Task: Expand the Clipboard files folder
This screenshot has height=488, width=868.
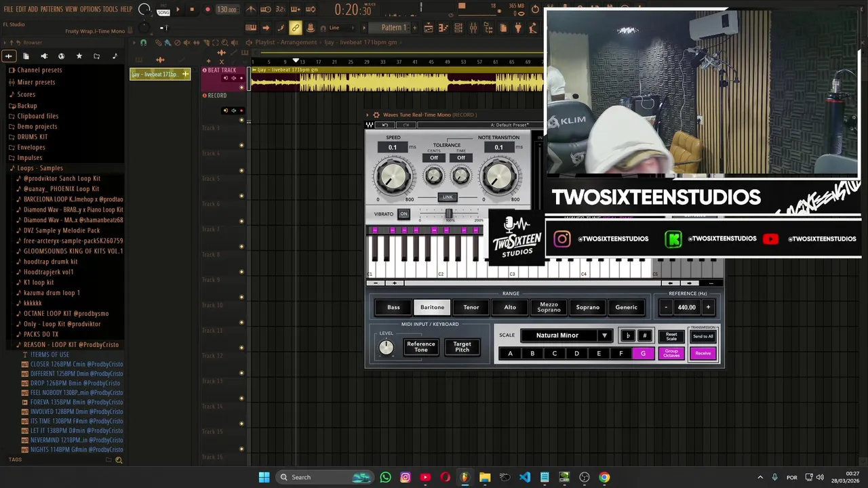Action: pos(37,116)
